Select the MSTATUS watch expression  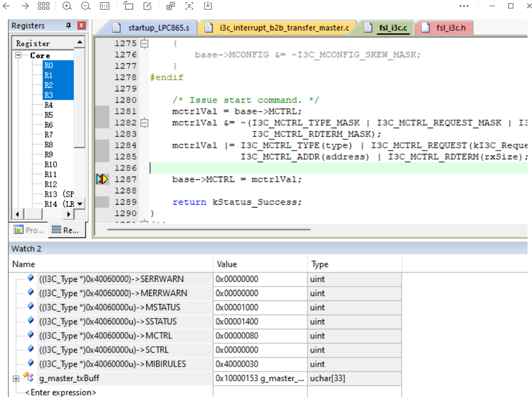click(x=109, y=307)
